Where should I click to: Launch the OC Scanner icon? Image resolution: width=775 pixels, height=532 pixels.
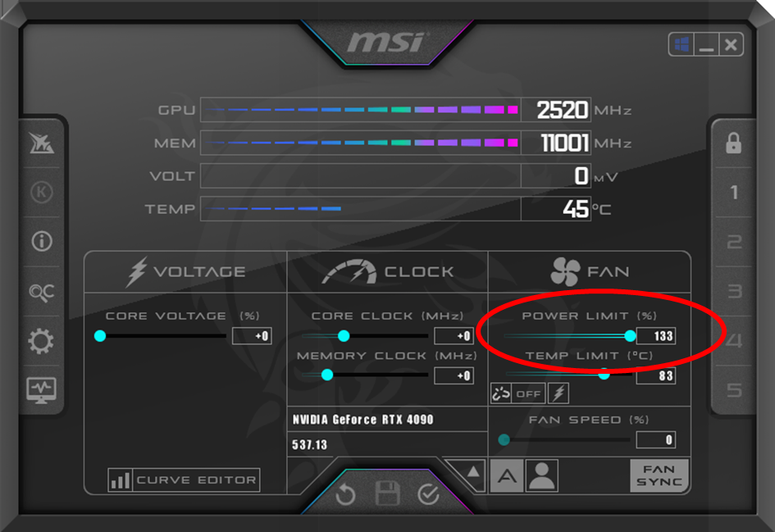[x=42, y=292]
